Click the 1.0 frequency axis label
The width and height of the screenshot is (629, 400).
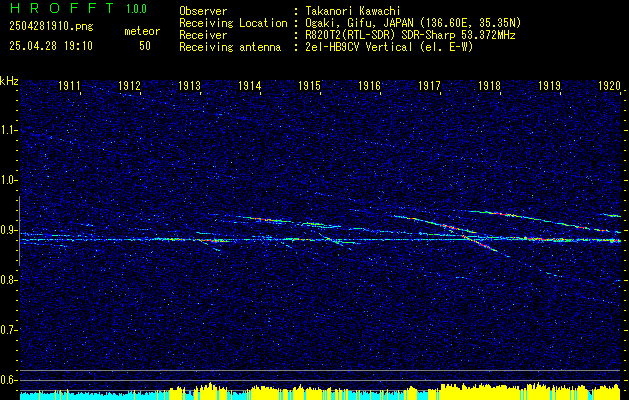click(x=8, y=180)
